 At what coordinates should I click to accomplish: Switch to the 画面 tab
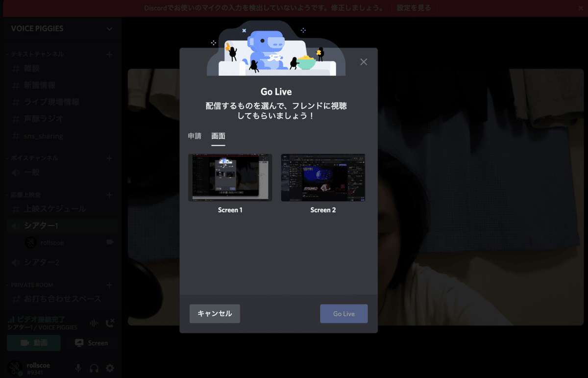point(218,136)
